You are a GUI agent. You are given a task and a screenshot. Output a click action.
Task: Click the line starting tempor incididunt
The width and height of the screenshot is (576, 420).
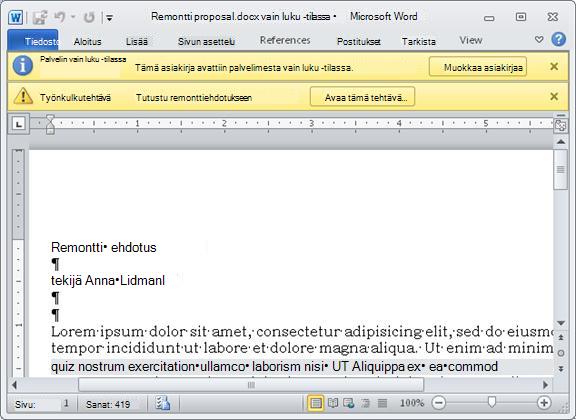coord(302,348)
